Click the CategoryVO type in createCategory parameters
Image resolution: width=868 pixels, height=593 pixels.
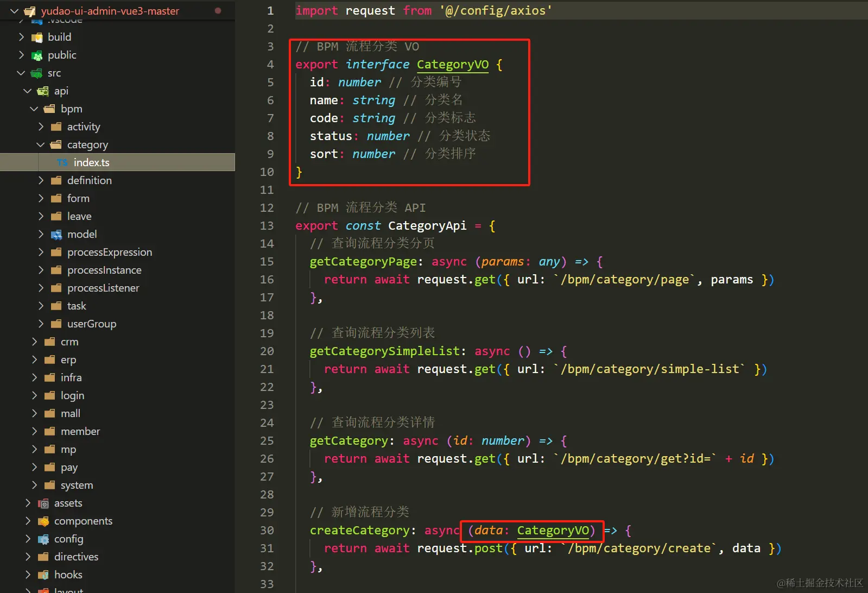coord(553,531)
